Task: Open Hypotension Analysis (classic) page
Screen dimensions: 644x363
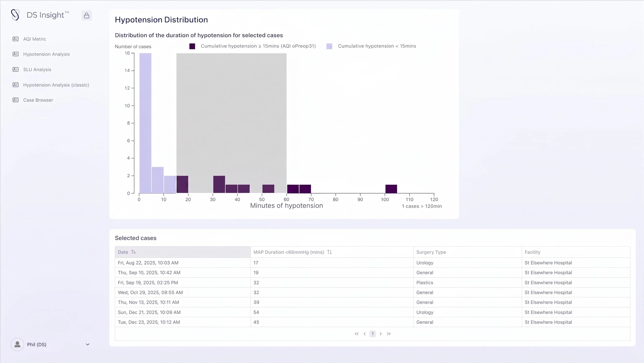Action: coord(56,85)
